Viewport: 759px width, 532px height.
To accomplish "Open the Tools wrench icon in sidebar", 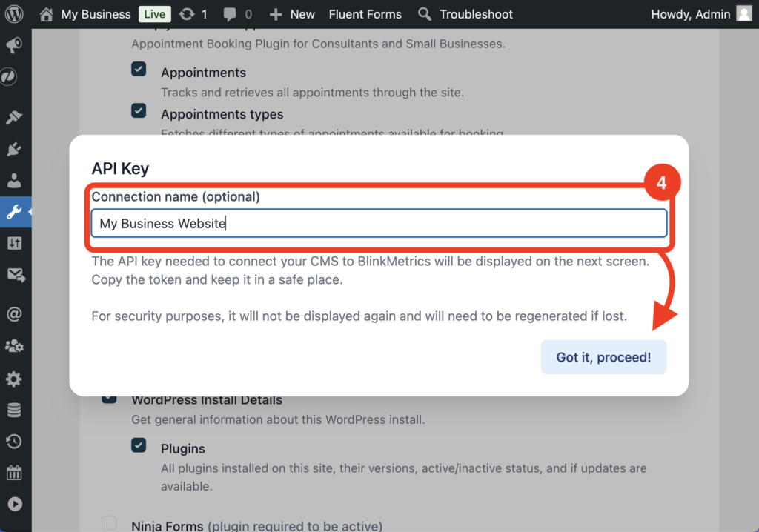I will coord(14,212).
